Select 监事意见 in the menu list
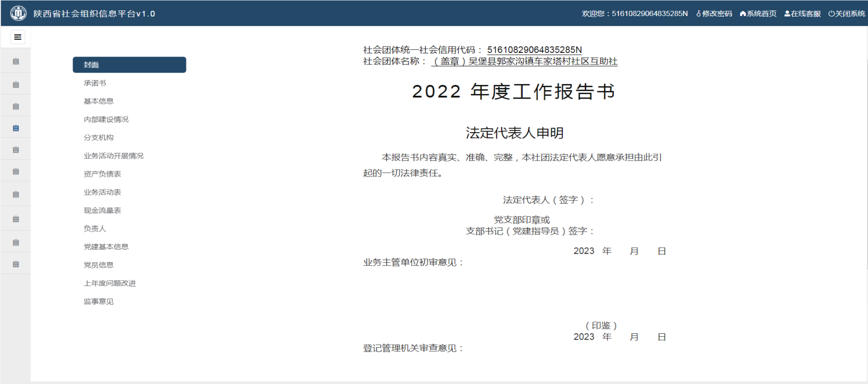Image resolution: width=868 pixels, height=384 pixels. 98,302
